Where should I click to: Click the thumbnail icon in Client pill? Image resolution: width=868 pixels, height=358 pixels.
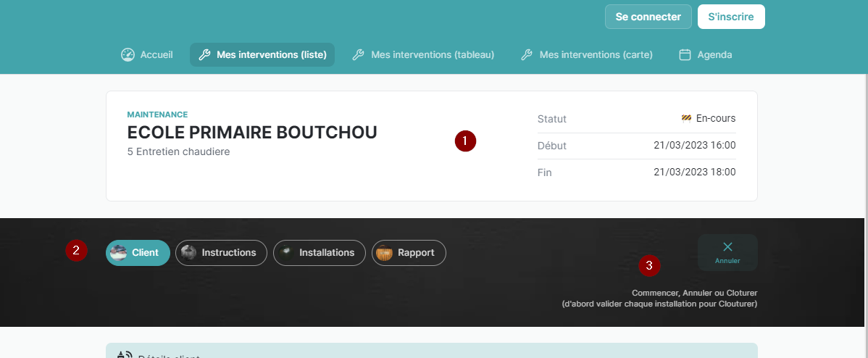(118, 253)
